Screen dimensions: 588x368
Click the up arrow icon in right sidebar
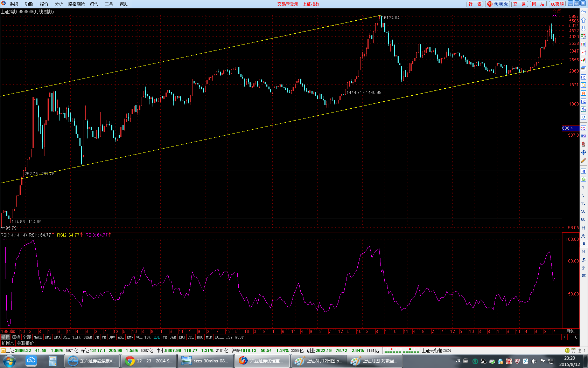583,20
